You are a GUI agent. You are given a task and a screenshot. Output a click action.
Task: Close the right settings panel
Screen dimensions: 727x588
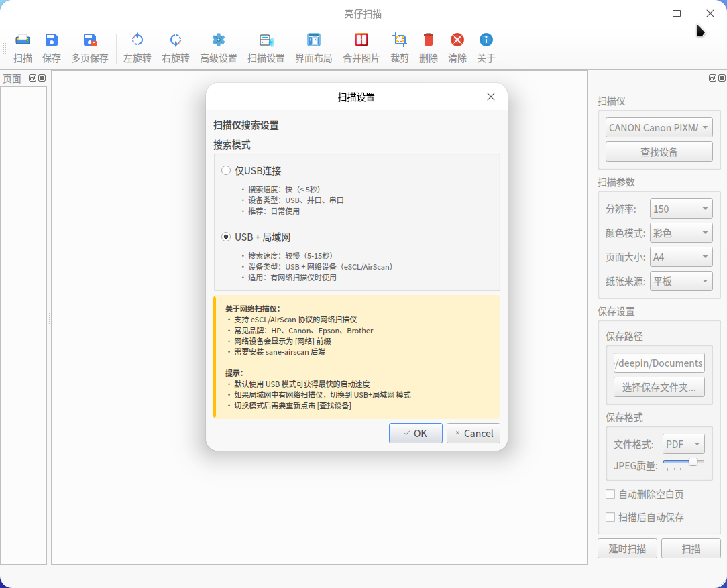click(x=722, y=78)
